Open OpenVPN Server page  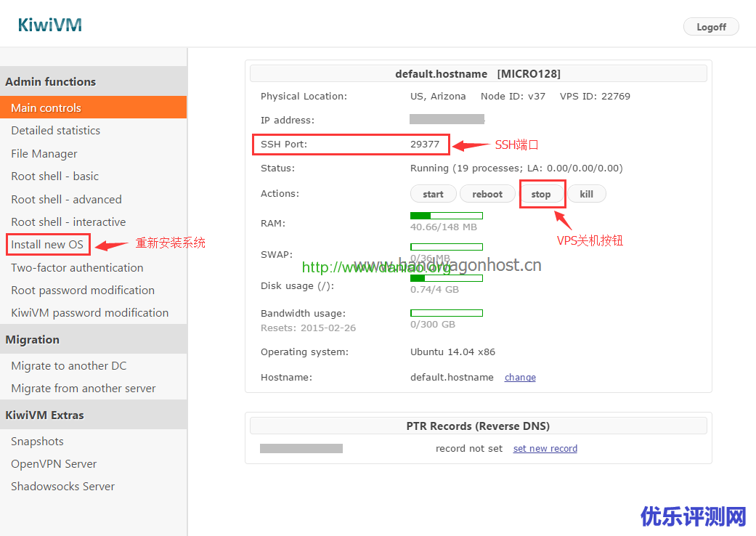pyautogui.click(x=54, y=464)
